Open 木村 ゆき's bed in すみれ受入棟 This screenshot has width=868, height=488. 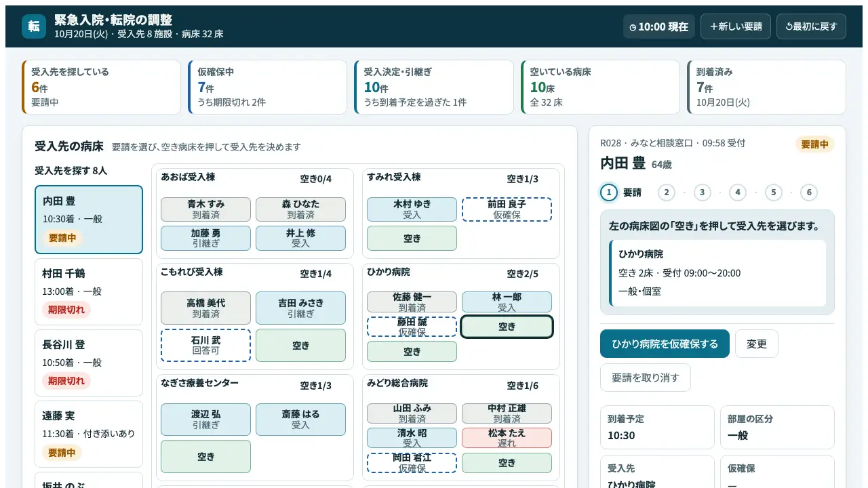[412, 209]
